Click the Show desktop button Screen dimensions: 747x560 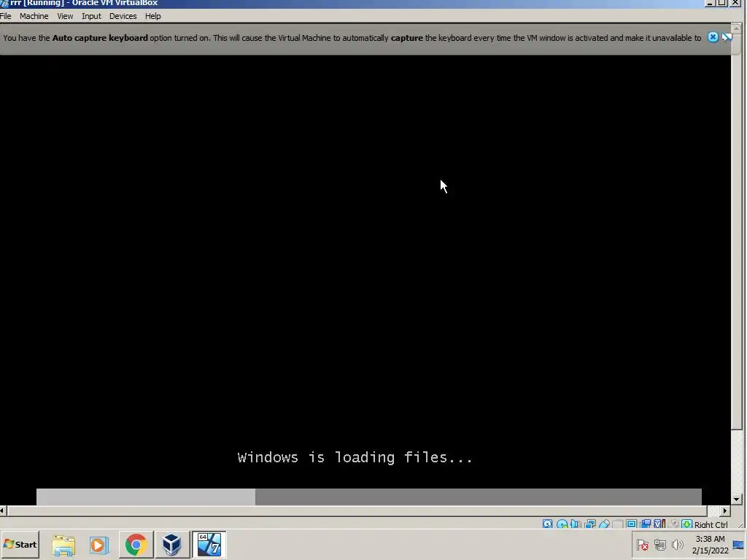click(740, 545)
